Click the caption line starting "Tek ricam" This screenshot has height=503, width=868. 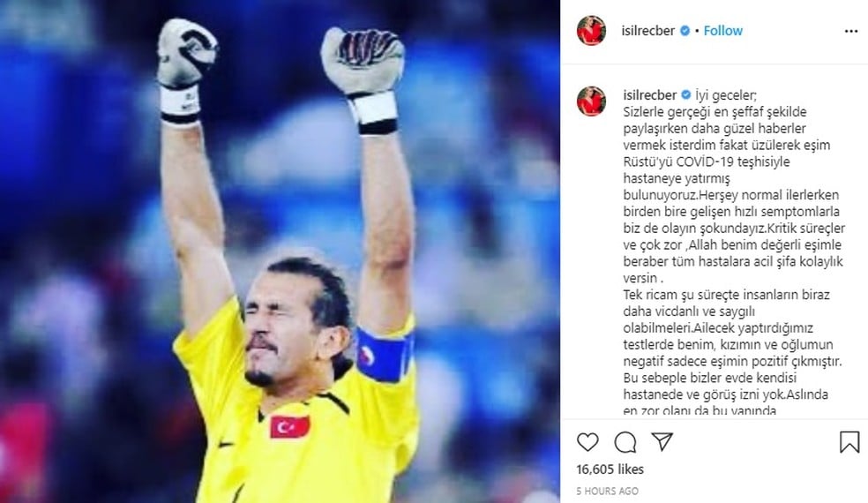tap(726, 295)
